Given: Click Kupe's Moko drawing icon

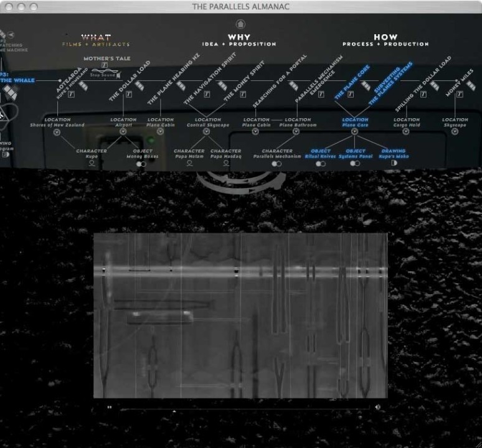Looking at the screenshot, I should (394, 164).
